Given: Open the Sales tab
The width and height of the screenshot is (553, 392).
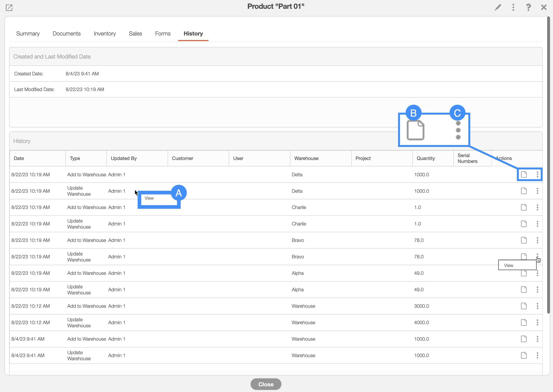Looking at the screenshot, I should tap(135, 34).
